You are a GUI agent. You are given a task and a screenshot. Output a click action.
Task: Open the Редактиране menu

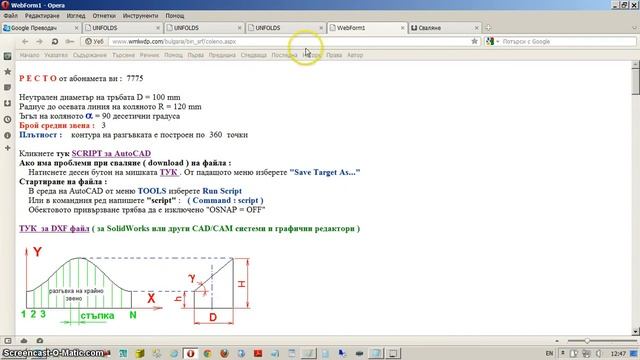[42, 16]
